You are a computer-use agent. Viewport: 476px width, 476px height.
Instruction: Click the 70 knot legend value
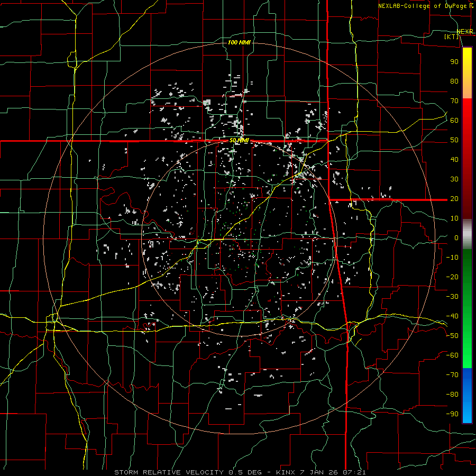point(454,101)
